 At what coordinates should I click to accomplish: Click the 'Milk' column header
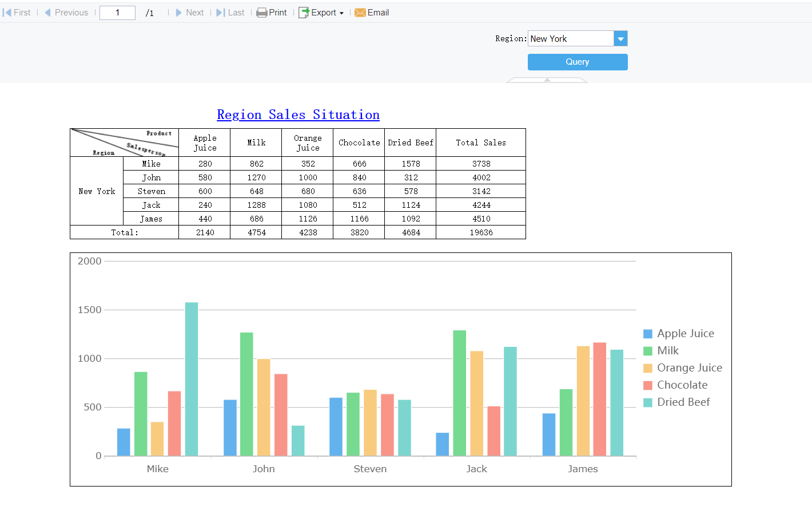tap(256, 143)
